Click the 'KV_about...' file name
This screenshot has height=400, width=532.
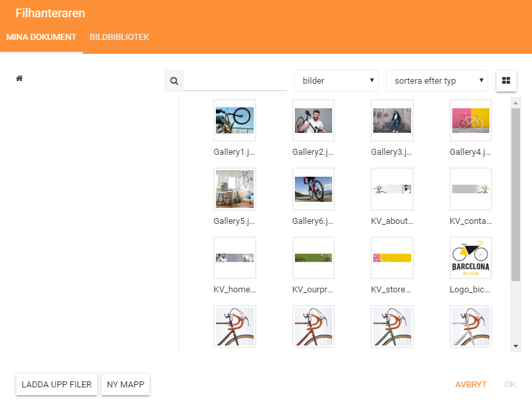(x=393, y=221)
